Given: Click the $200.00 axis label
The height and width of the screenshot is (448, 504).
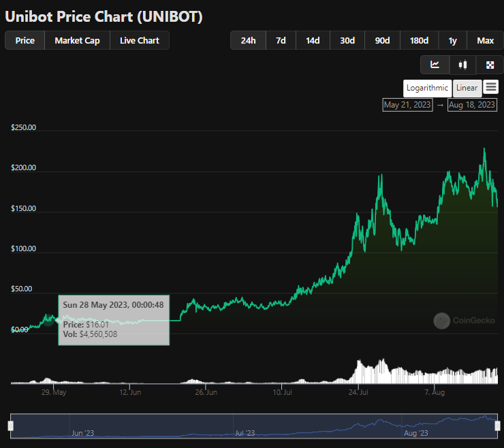Looking at the screenshot, I should point(23,167).
